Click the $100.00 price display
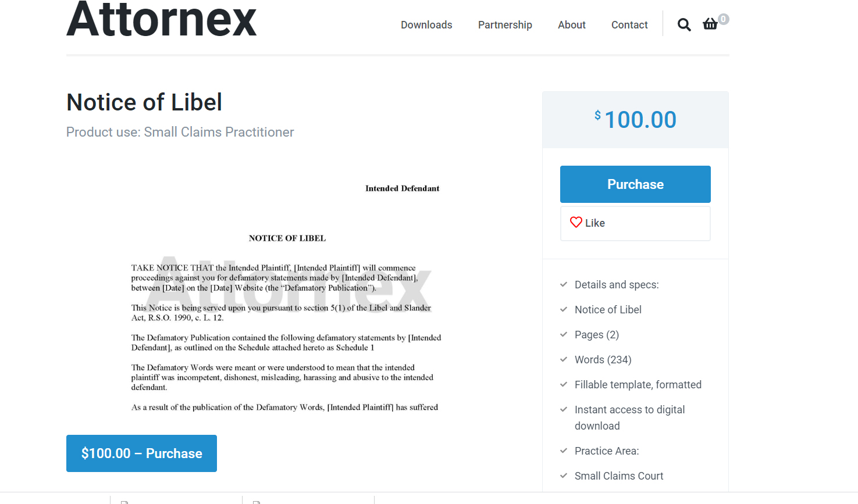The height and width of the screenshot is (504, 858). click(635, 119)
